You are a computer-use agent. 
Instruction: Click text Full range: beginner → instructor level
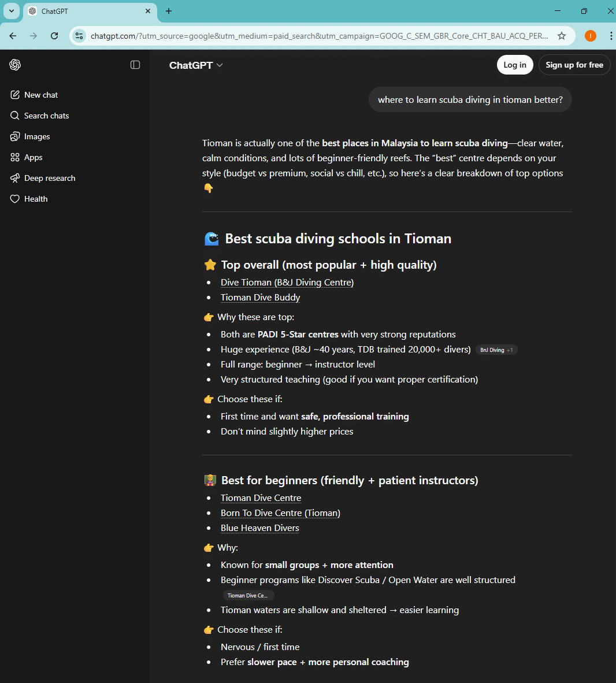(x=298, y=365)
